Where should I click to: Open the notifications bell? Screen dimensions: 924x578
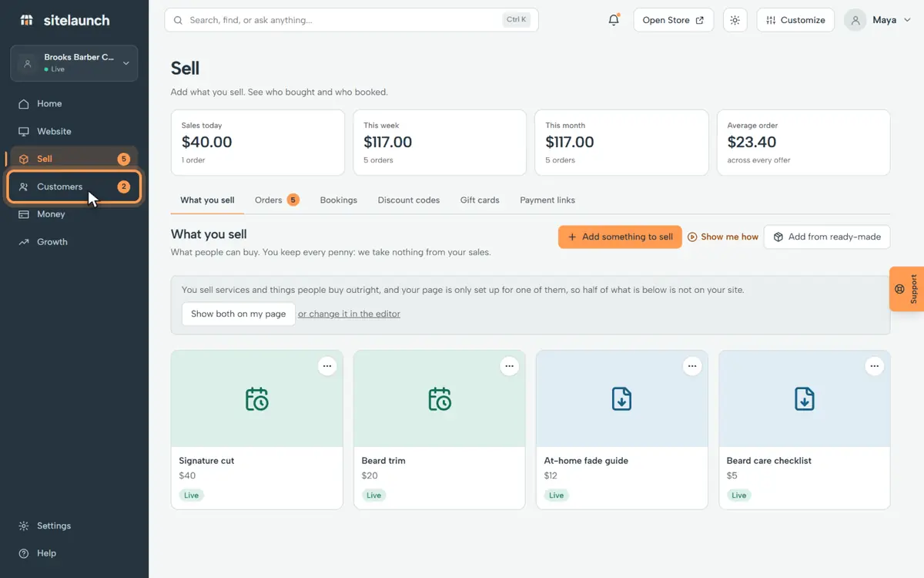[x=614, y=20]
